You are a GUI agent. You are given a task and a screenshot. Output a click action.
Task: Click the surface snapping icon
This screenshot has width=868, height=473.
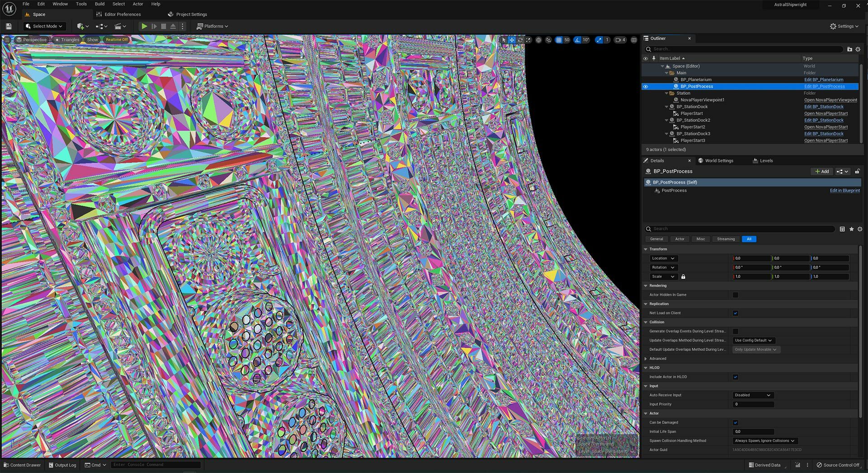548,40
